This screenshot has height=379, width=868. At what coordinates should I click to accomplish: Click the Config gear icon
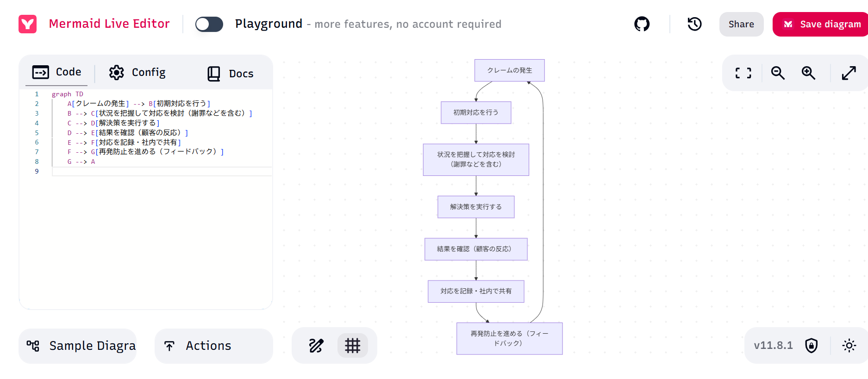(x=117, y=73)
